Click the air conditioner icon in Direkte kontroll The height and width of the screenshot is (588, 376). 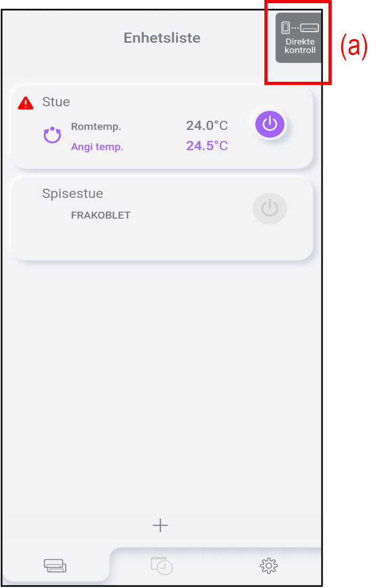tap(310, 28)
